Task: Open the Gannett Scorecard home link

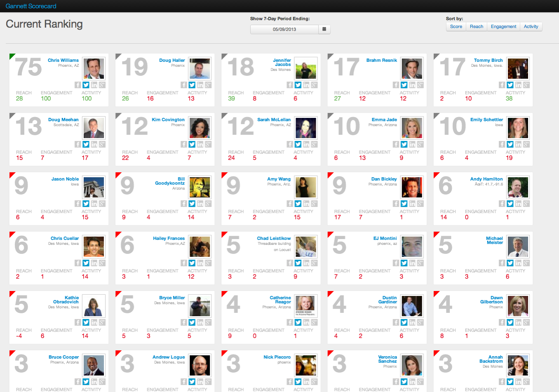Action: 31,6
